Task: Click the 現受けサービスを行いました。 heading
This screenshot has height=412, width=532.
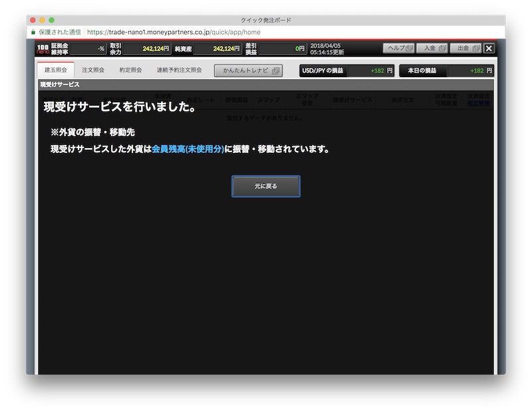Action: pyautogui.click(x=120, y=107)
